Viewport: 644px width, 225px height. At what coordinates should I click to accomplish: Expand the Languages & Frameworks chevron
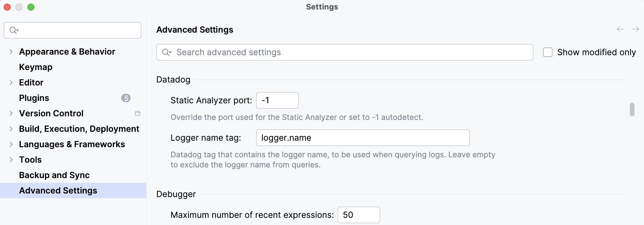coord(11,144)
